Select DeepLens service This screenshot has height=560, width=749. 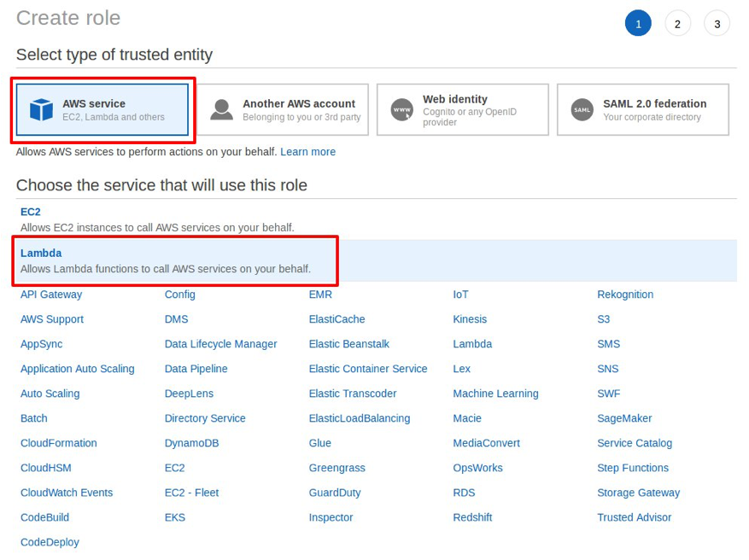(189, 394)
